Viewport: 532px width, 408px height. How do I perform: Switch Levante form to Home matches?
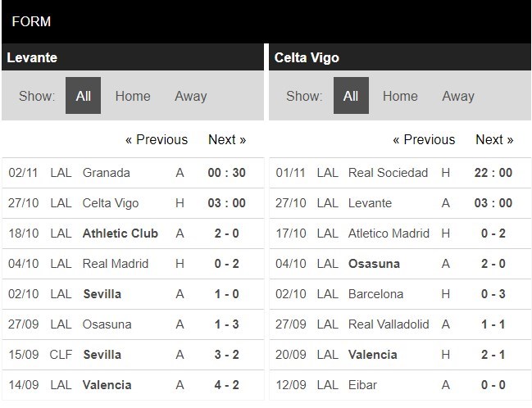coord(132,96)
